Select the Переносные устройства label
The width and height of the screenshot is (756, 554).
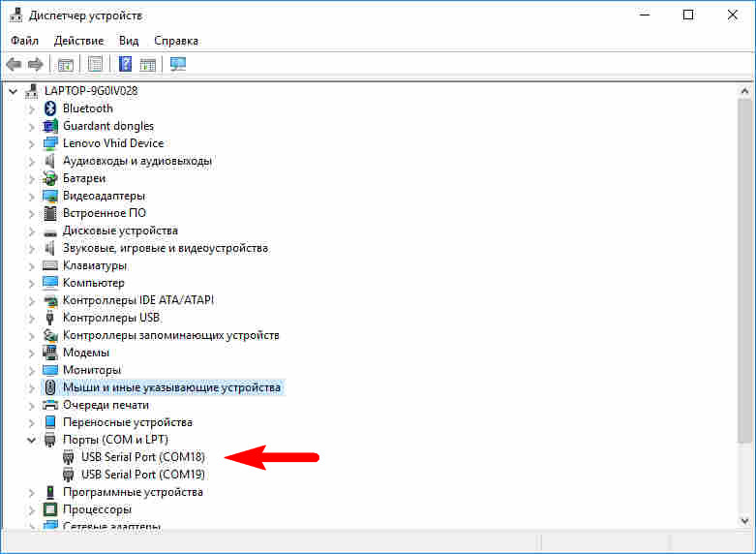pos(127,422)
